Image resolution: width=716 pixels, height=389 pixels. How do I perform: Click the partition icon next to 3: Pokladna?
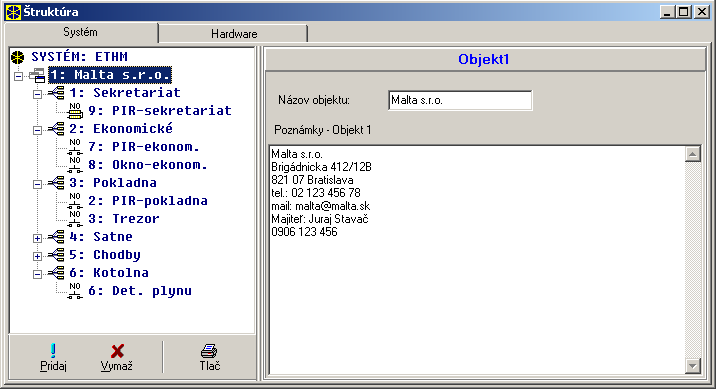pos(57,183)
